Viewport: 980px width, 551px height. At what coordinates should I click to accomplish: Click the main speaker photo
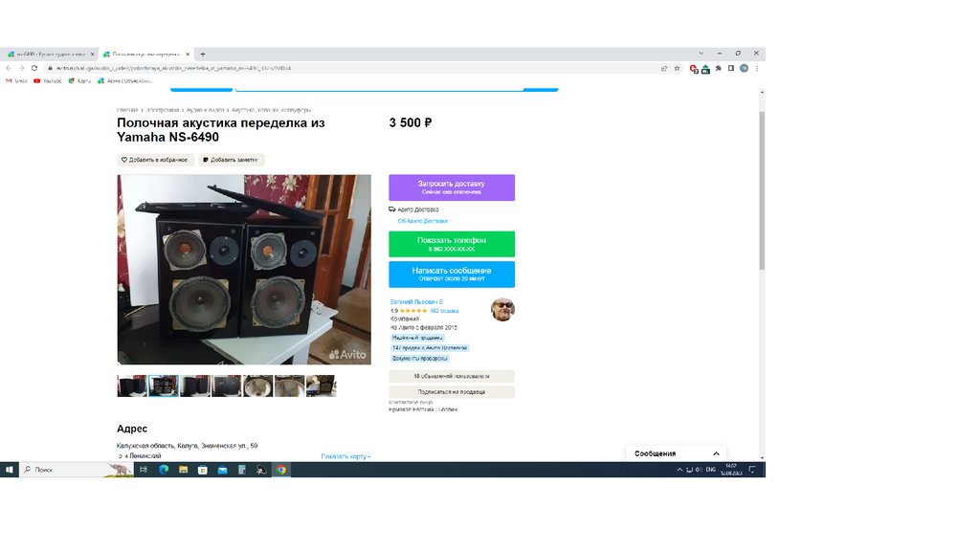[244, 269]
